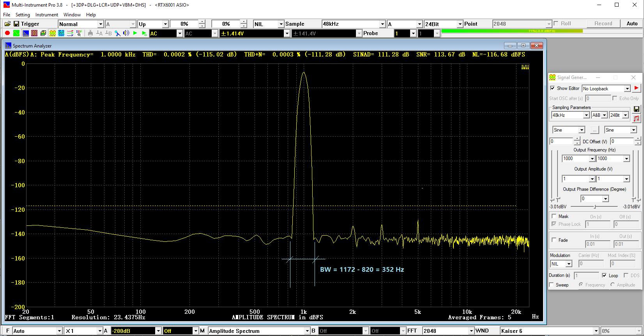The height and width of the screenshot is (336, 644).
Task: Open the Oscilloscope via green sine icon
Action: coord(16,33)
